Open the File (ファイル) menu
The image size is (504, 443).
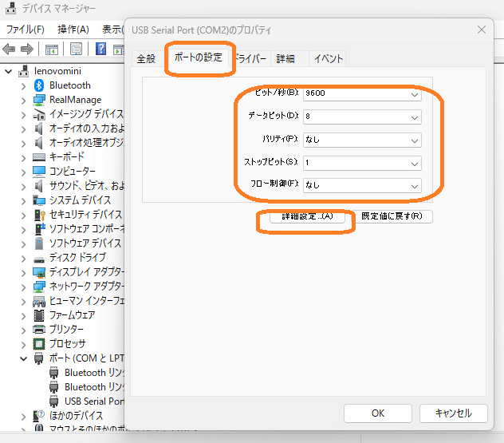tap(25, 30)
